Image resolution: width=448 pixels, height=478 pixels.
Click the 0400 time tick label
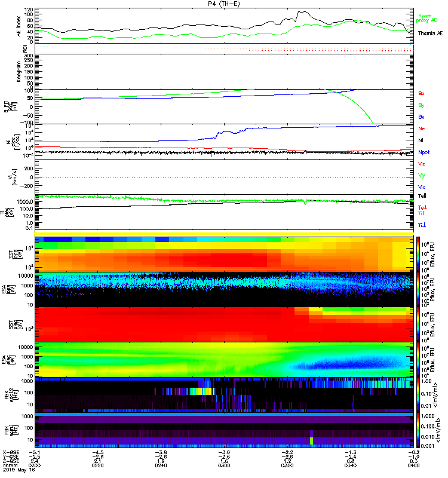pyautogui.click(x=413, y=465)
